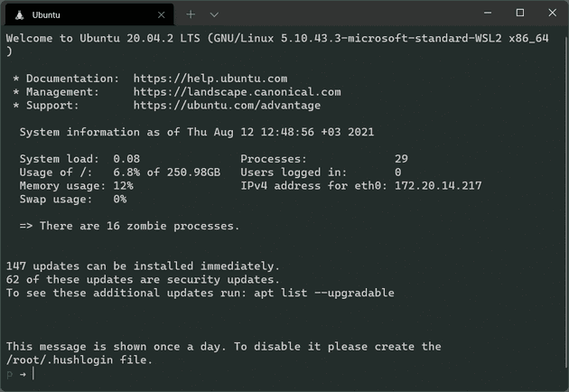Open the help.ubuntu.com documentation link

click(210, 79)
